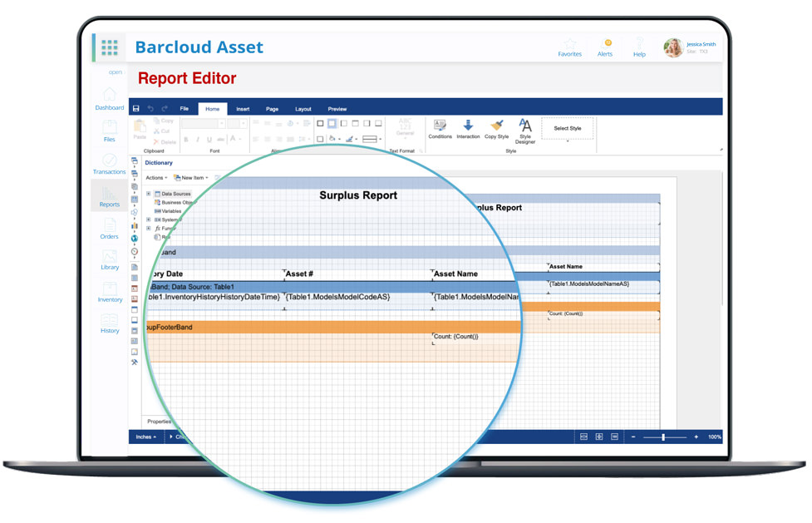Viewport: 812px width, 523px height.
Task: Open the Select Style dropdown
Action: (x=568, y=129)
